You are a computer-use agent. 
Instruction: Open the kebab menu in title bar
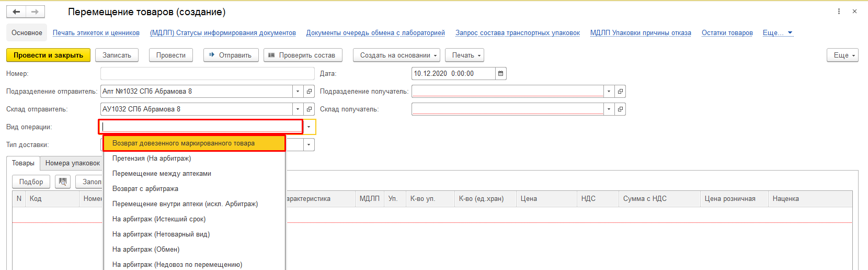[839, 12]
